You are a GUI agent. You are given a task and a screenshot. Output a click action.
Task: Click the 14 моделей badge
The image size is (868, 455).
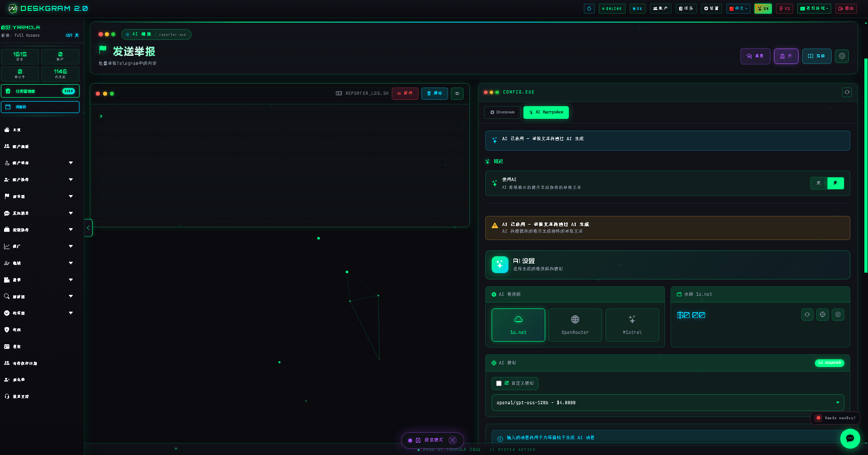click(x=829, y=363)
